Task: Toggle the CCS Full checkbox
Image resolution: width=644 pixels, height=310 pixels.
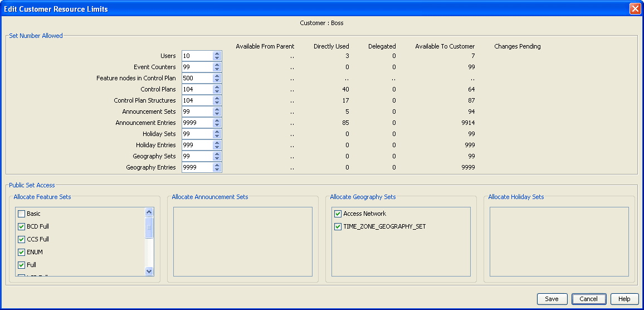Action: coord(21,239)
